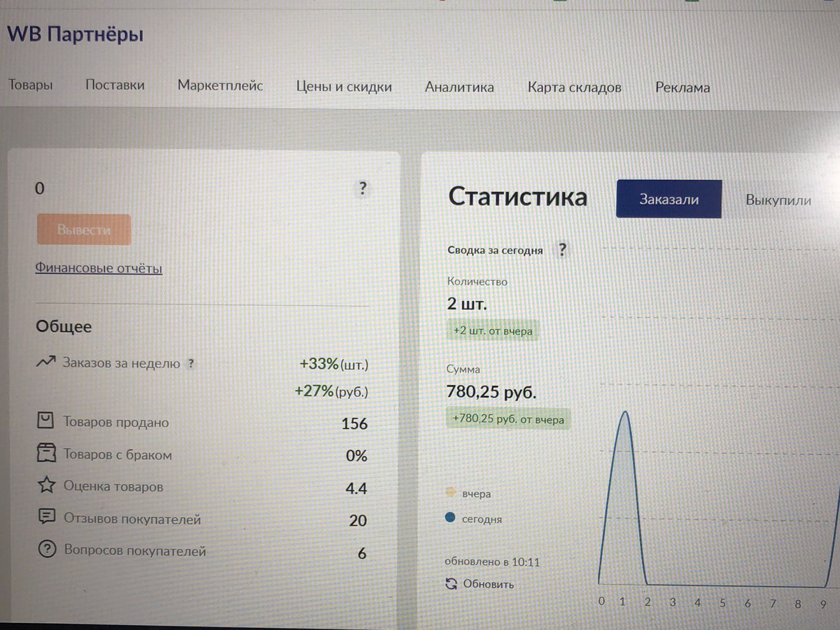Click the 156 sold goods value
840x630 pixels.
click(354, 423)
